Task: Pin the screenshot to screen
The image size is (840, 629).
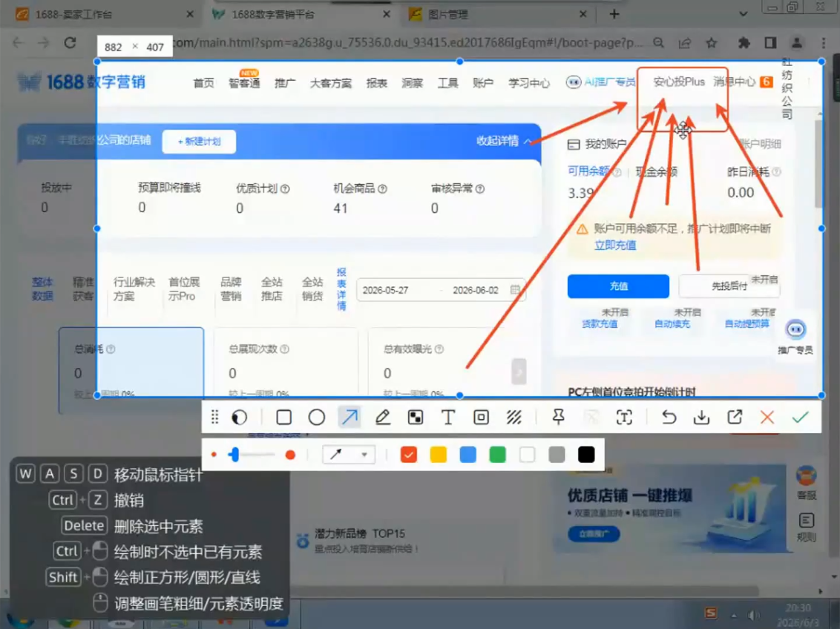Action: pos(558,417)
